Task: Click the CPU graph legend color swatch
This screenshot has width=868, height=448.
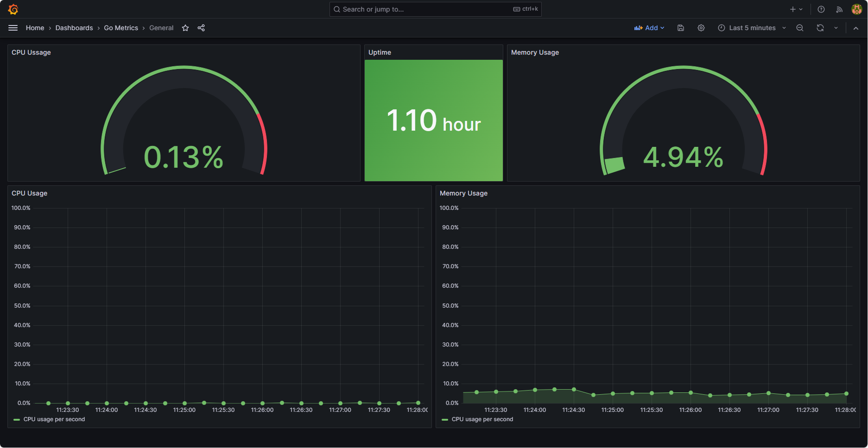Action: [x=17, y=420]
